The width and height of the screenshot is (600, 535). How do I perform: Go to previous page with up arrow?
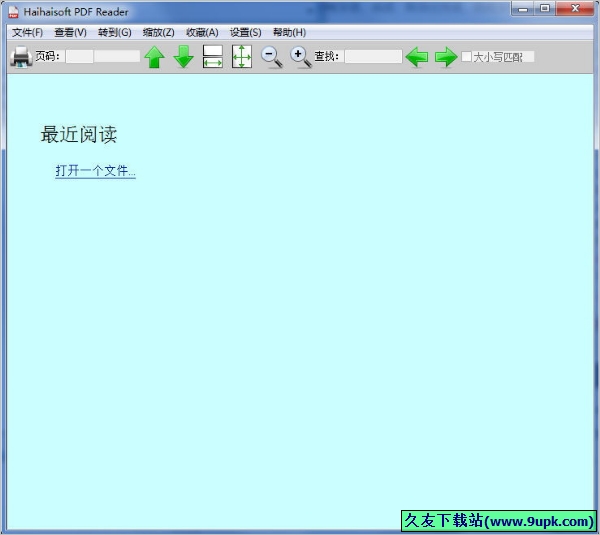155,57
